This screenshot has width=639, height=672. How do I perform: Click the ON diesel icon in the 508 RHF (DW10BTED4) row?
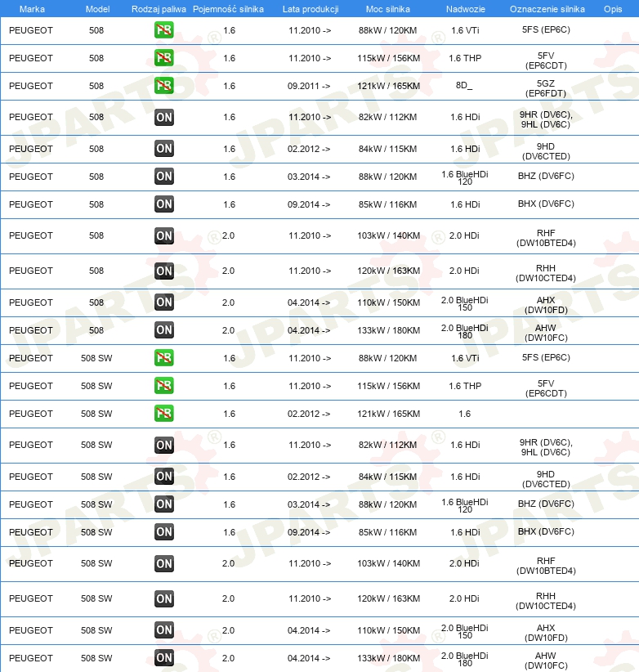164,235
